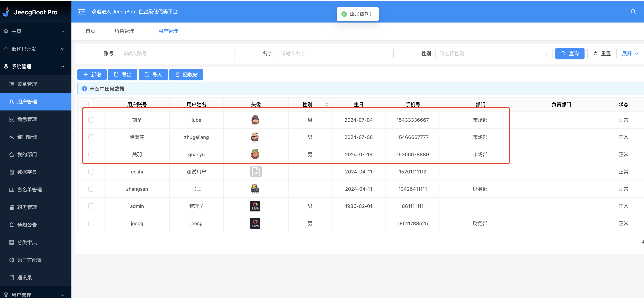Viewport: 644px width, 298px height.
Task: Select the 用户管理 tab
Action: [x=168, y=31]
